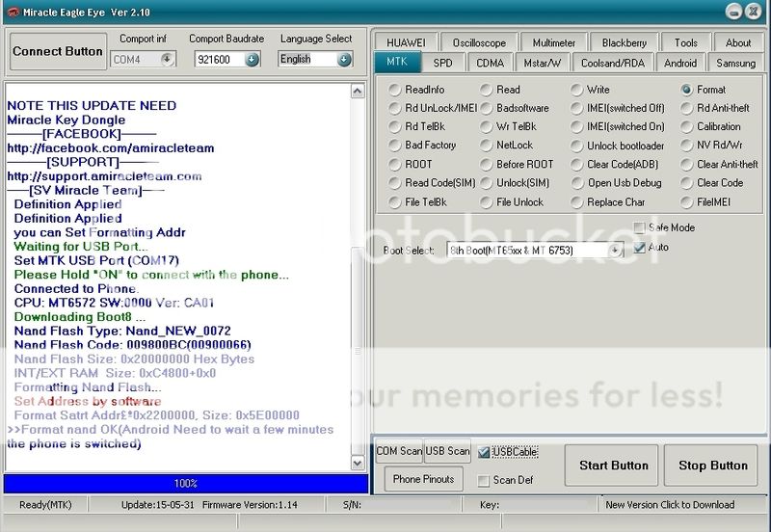Click the Miracle Eagle Eye title bar icon
Screen dimensions: 771x532
pos(13,13)
